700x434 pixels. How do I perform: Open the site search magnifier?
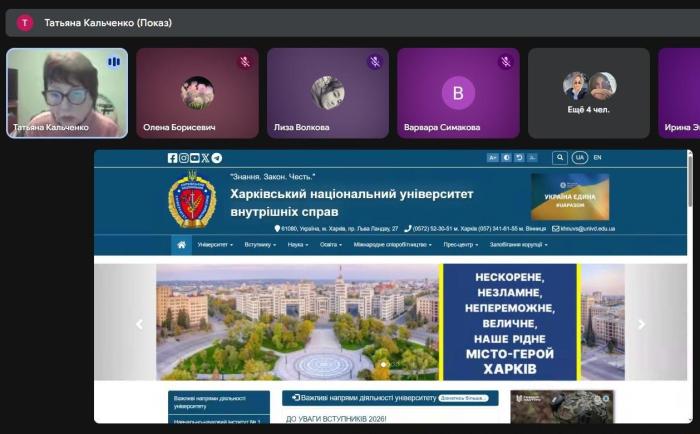pyautogui.click(x=560, y=158)
